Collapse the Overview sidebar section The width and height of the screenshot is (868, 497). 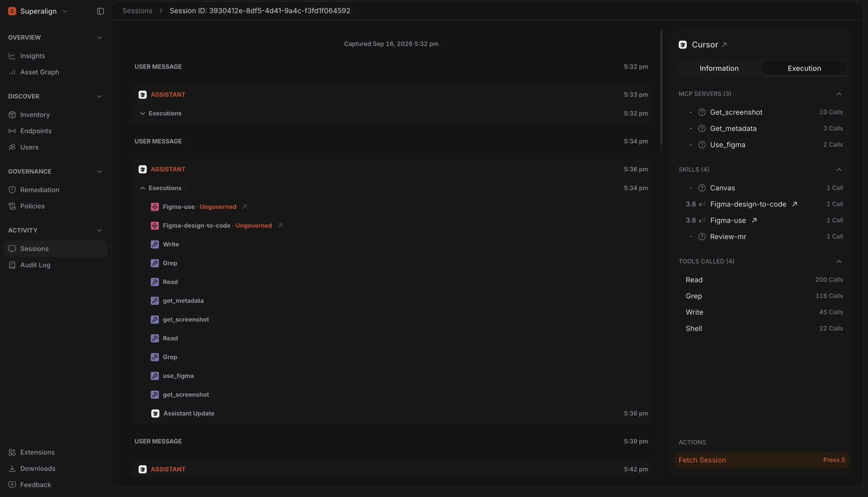point(99,38)
